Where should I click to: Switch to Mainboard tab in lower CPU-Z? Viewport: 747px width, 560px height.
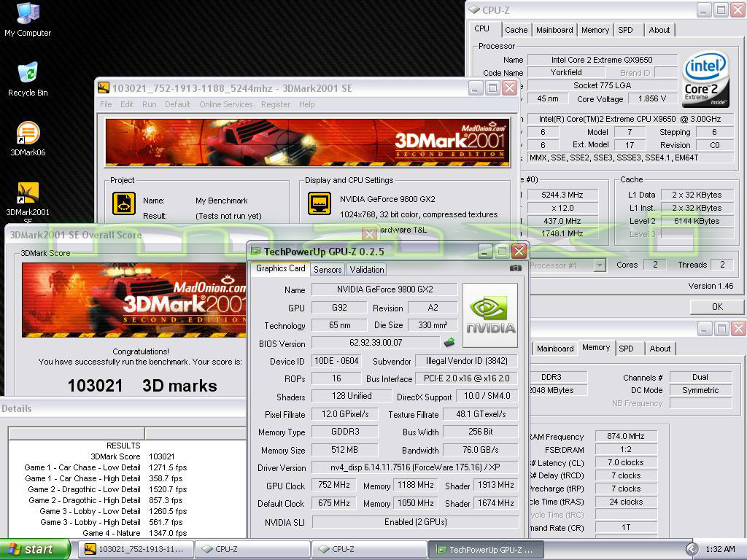[x=555, y=349]
